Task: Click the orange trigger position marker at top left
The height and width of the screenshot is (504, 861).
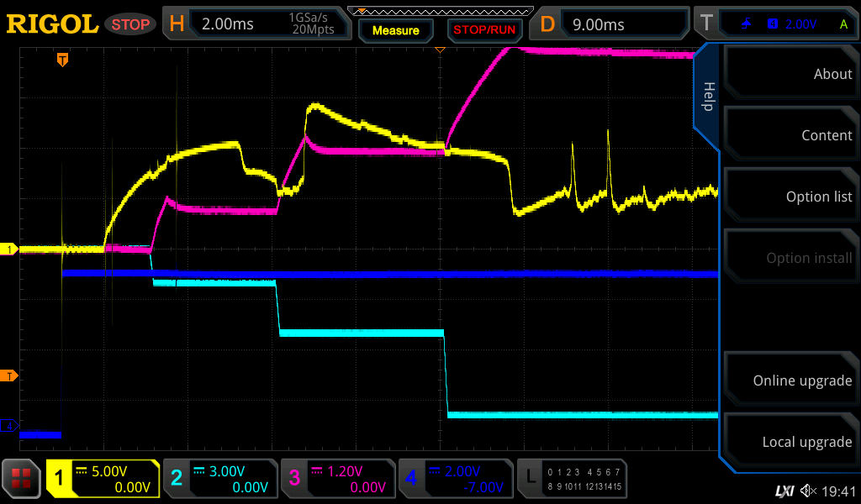Action: tap(62, 60)
